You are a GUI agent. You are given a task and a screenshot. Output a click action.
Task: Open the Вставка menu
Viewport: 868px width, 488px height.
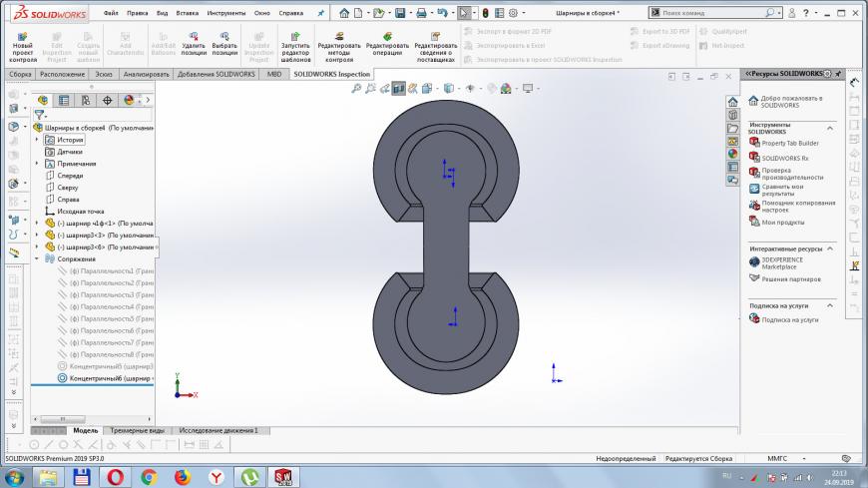[x=187, y=13]
